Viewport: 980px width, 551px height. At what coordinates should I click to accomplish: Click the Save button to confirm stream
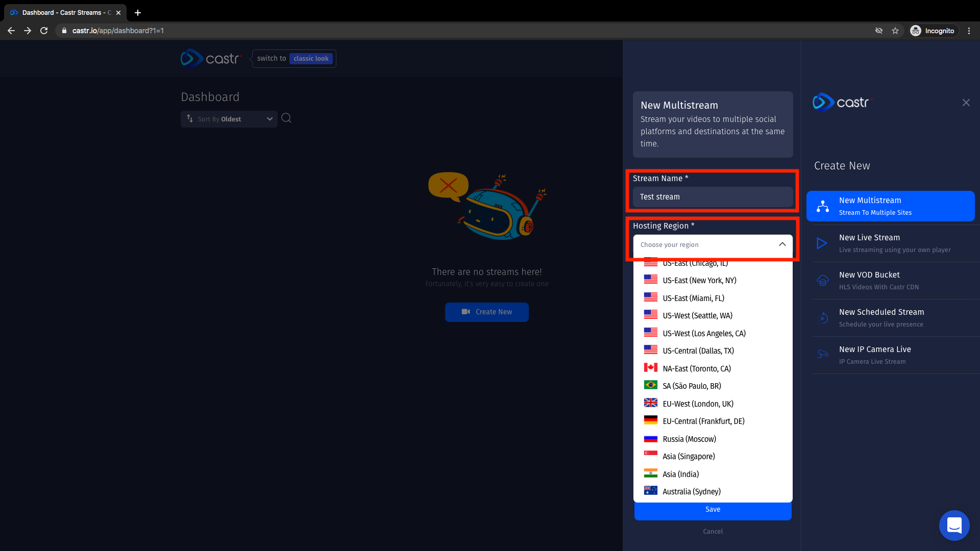click(x=712, y=509)
